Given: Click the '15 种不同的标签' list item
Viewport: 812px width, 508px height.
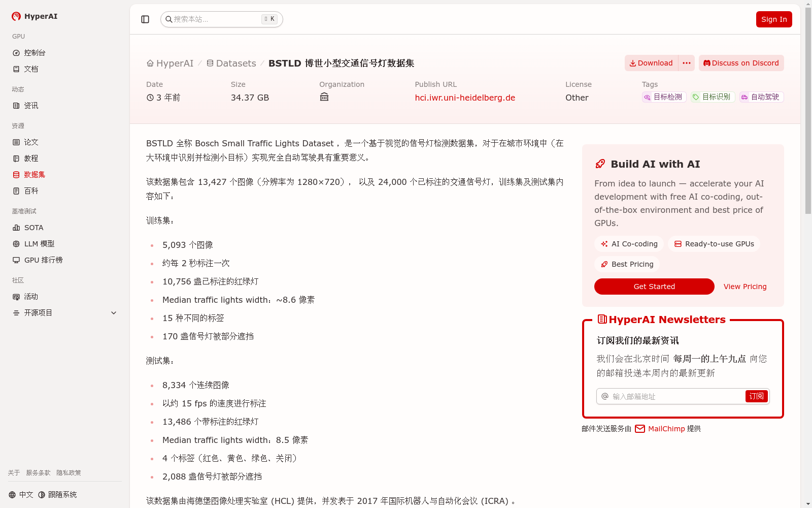Looking at the screenshot, I should coord(193,318).
